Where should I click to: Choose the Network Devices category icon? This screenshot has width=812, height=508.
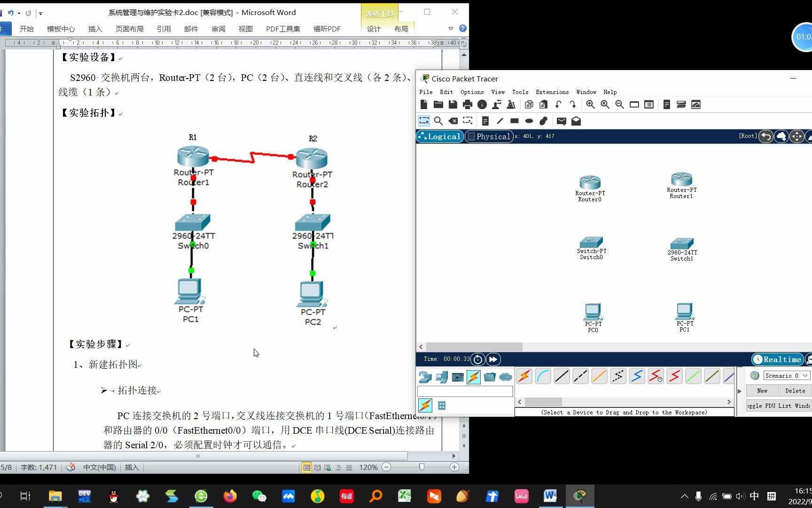(x=425, y=377)
